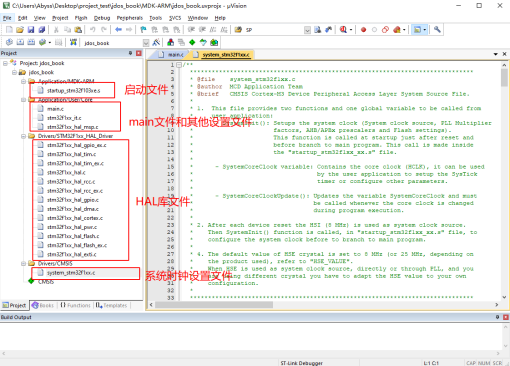This screenshot has height=366, width=510.
Task: Click the Select Software Packs icon
Action: [x=203, y=42]
